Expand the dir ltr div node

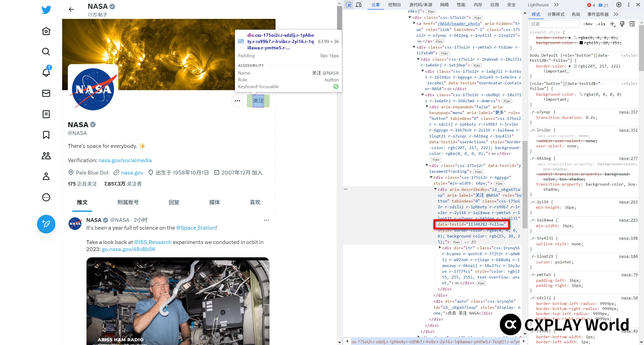coord(440,248)
